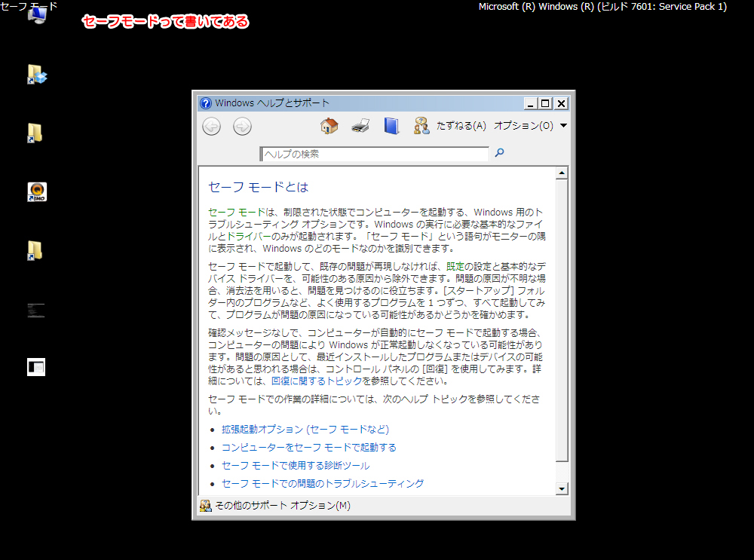Open Help and Support home page icon
Viewport: 754px width, 560px height.
pyautogui.click(x=329, y=126)
